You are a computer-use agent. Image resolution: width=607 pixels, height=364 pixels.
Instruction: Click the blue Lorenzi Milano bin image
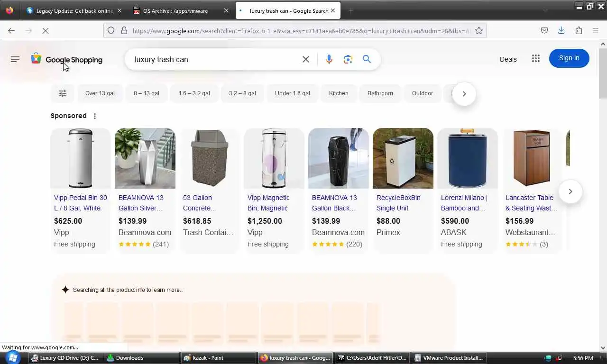tap(468, 158)
